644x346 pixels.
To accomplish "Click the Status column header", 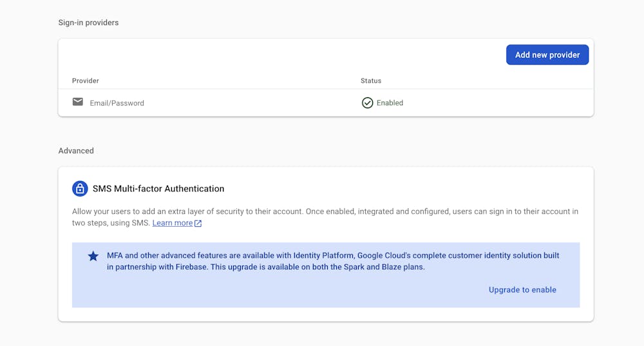I will [x=371, y=81].
